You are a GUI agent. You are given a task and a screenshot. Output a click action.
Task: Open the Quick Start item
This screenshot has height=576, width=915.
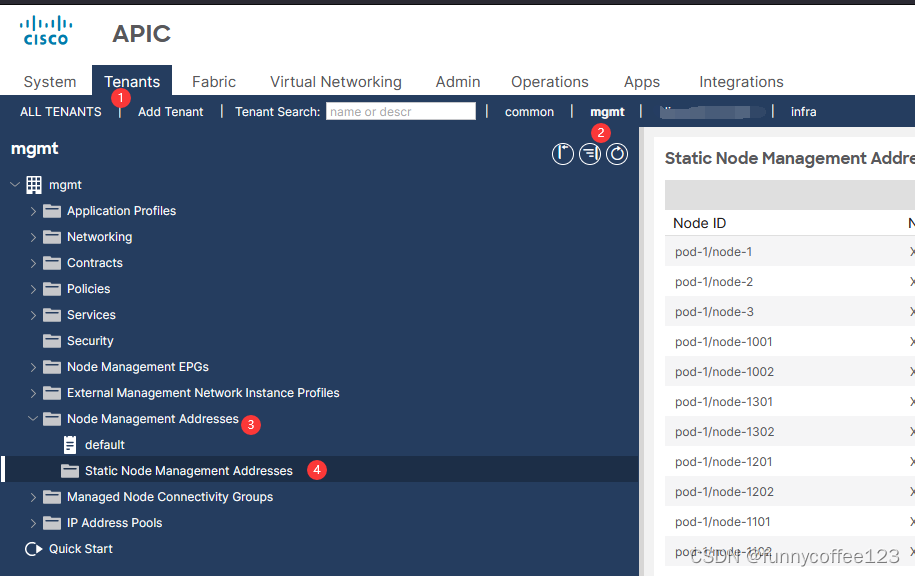[x=81, y=549]
